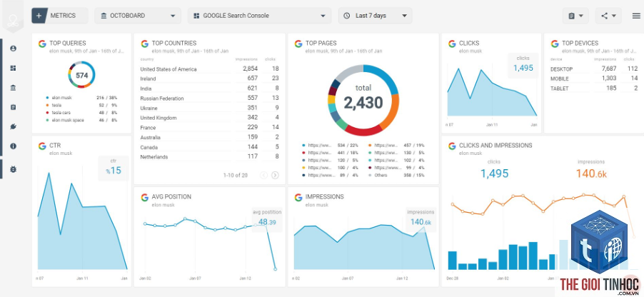The width and height of the screenshot is (644, 297).
Task: Click the plus icon to add metrics
Action: click(x=39, y=16)
